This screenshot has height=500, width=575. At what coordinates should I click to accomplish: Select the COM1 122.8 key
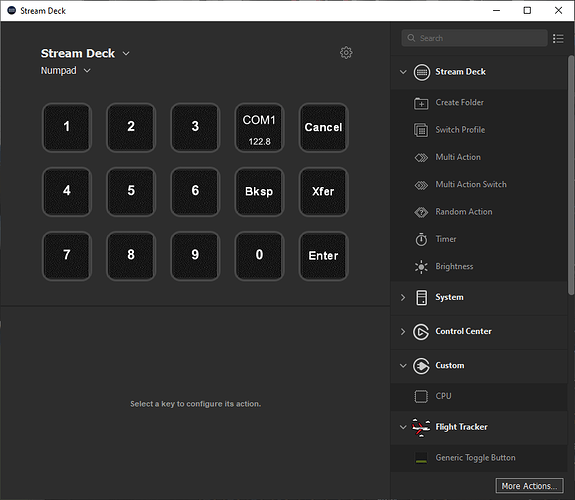pos(259,127)
